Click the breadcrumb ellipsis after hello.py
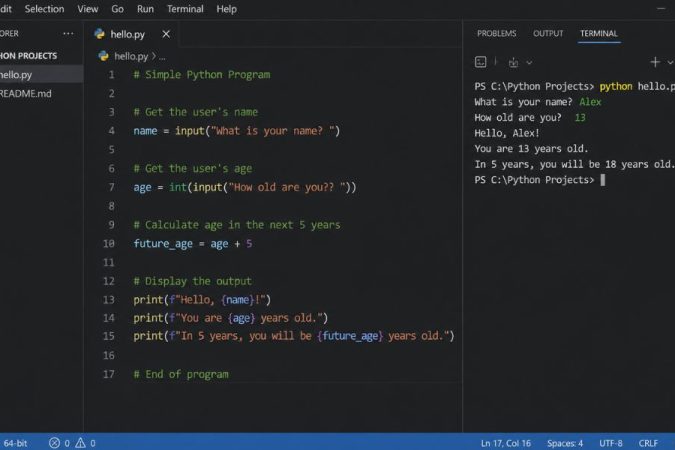 click(162, 57)
